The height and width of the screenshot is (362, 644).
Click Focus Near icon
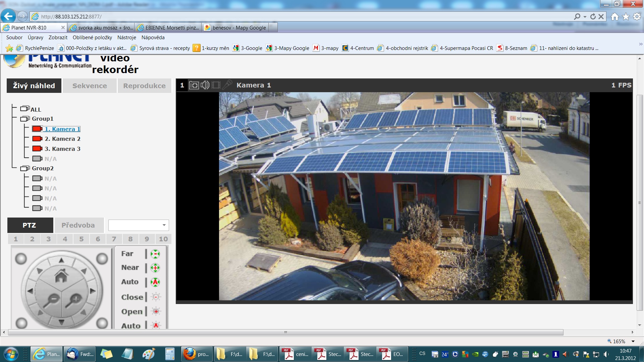(x=155, y=268)
